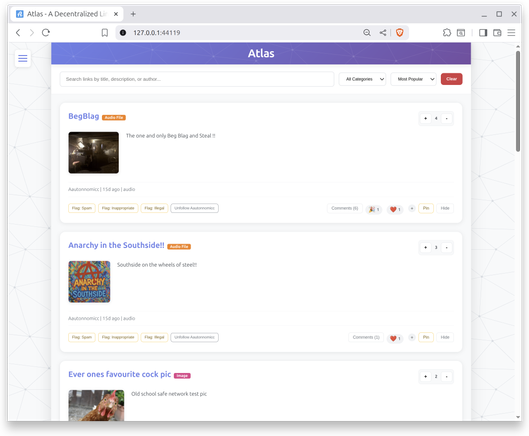Image resolution: width=529 pixels, height=436 pixels.
Task: Open the All Categories dropdown
Action: (362, 79)
